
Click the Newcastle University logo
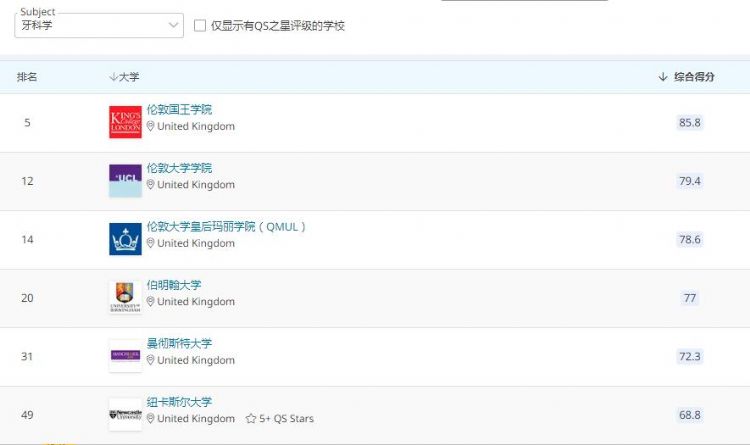point(125,414)
